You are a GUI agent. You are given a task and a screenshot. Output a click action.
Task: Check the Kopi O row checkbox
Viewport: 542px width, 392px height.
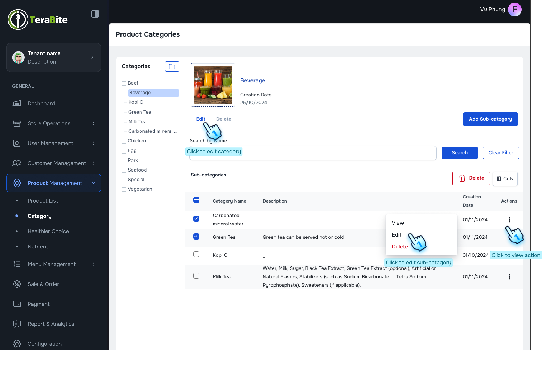click(196, 254)
